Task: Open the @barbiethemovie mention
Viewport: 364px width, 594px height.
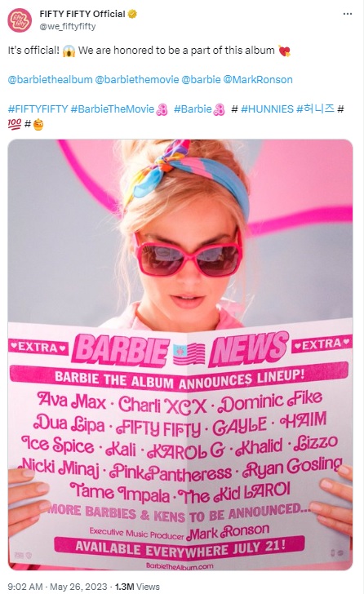Action: (137, 80)
